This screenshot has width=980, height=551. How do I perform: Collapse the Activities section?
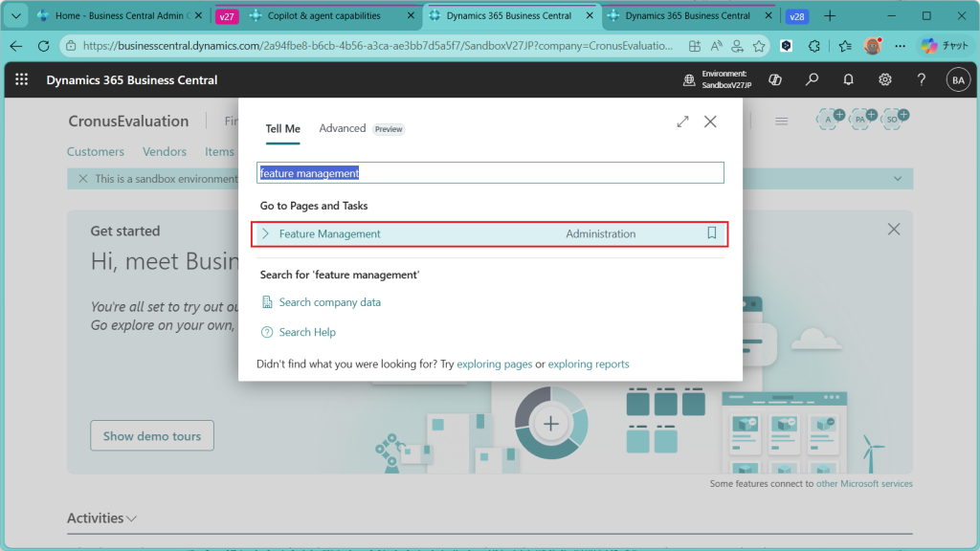132,518
